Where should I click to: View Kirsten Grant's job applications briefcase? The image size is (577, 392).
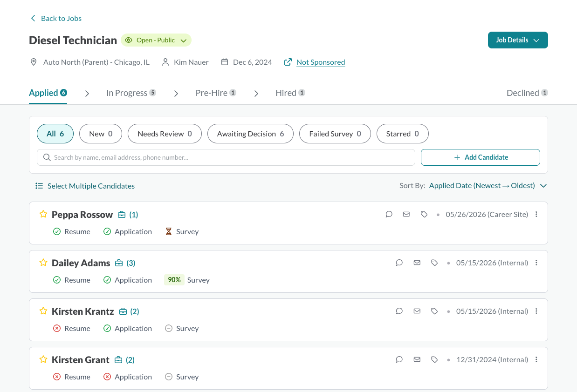pyautogui.click(x=124, y=360)
